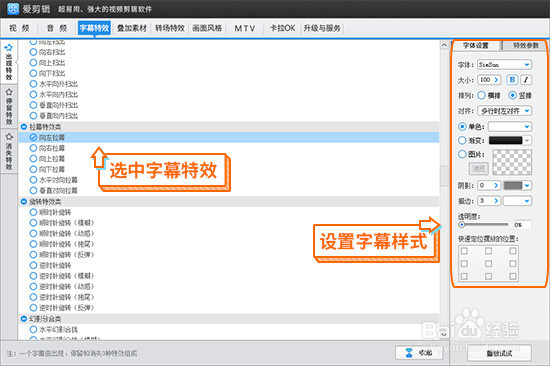Switch to 字体设置 panel tab
550x366 pixels.
476,46
